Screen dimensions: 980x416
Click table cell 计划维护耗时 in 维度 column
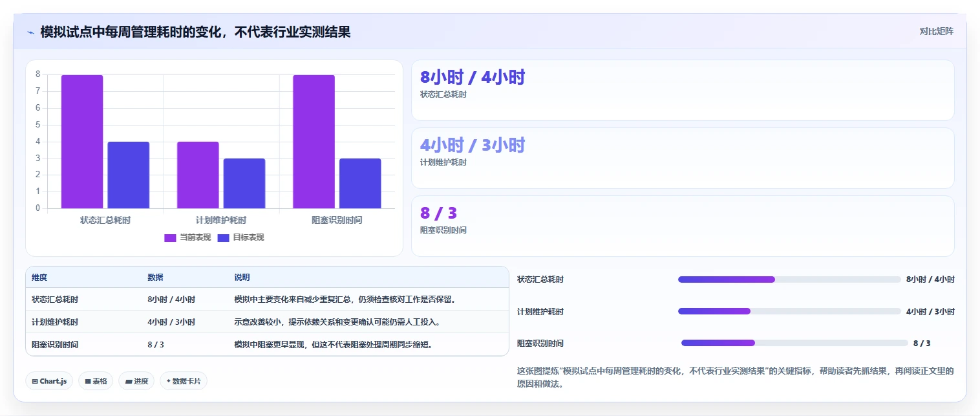(55, 322)
